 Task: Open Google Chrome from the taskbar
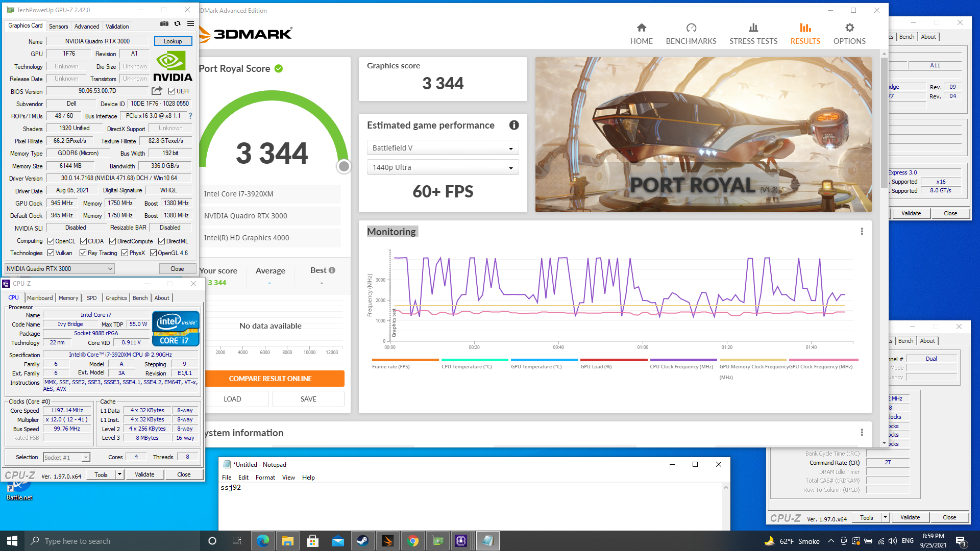click(x=413, y=541)
